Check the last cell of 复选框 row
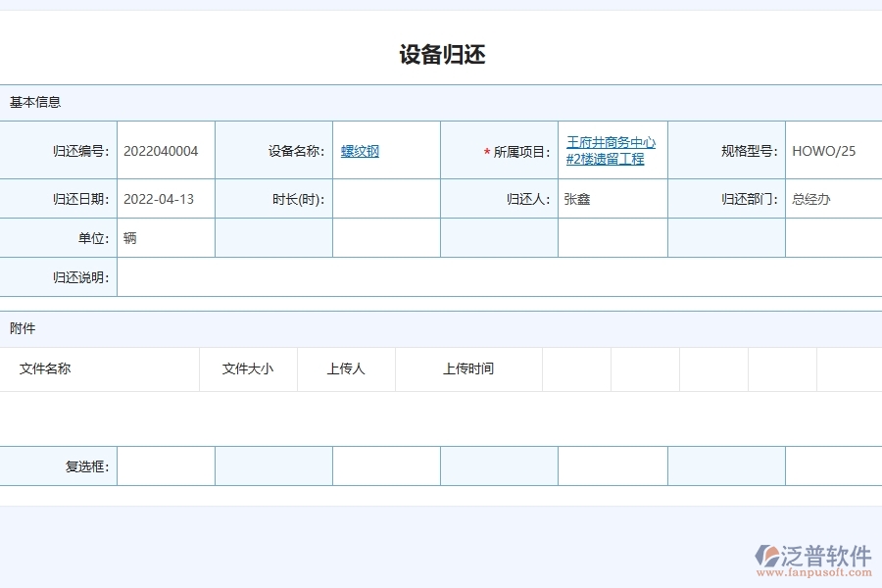 (x=832, y=465)
